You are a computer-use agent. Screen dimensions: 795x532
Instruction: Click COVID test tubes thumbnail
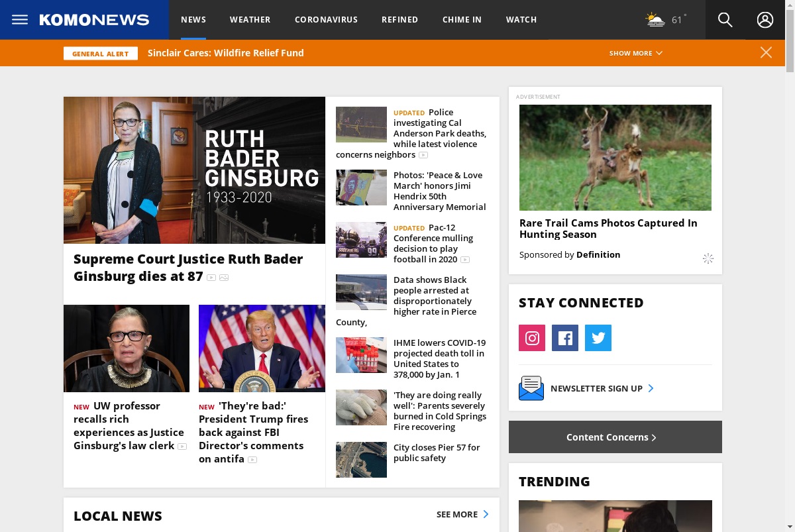361,355
